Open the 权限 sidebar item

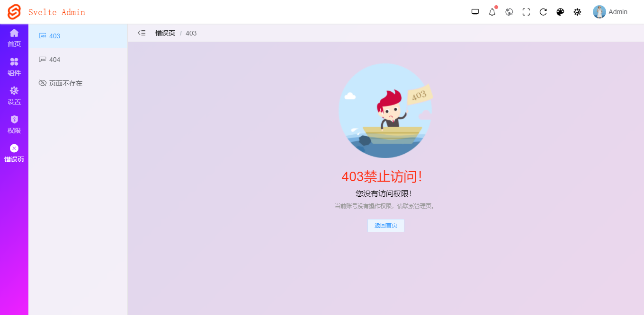click(x=14, y=124)
